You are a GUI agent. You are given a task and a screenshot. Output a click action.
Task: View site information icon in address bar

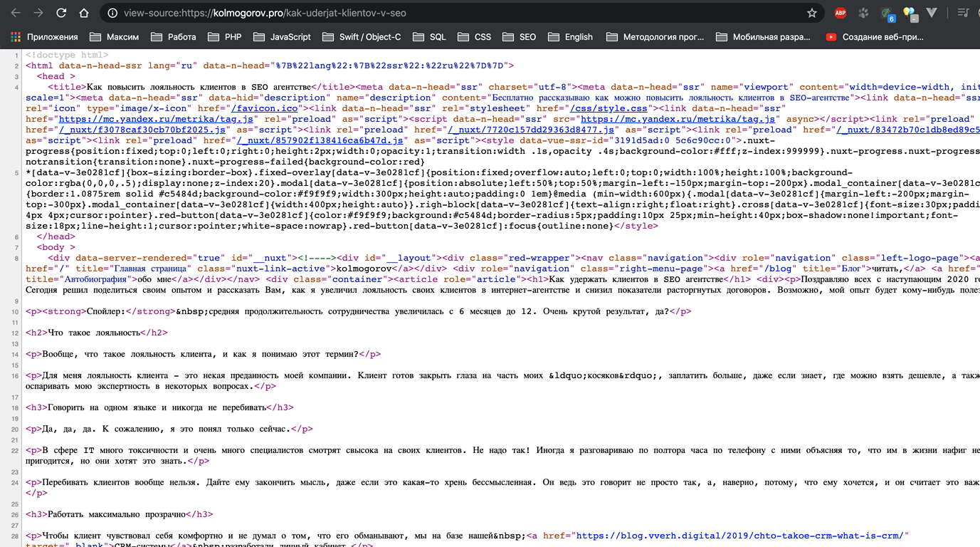point(112,13)
